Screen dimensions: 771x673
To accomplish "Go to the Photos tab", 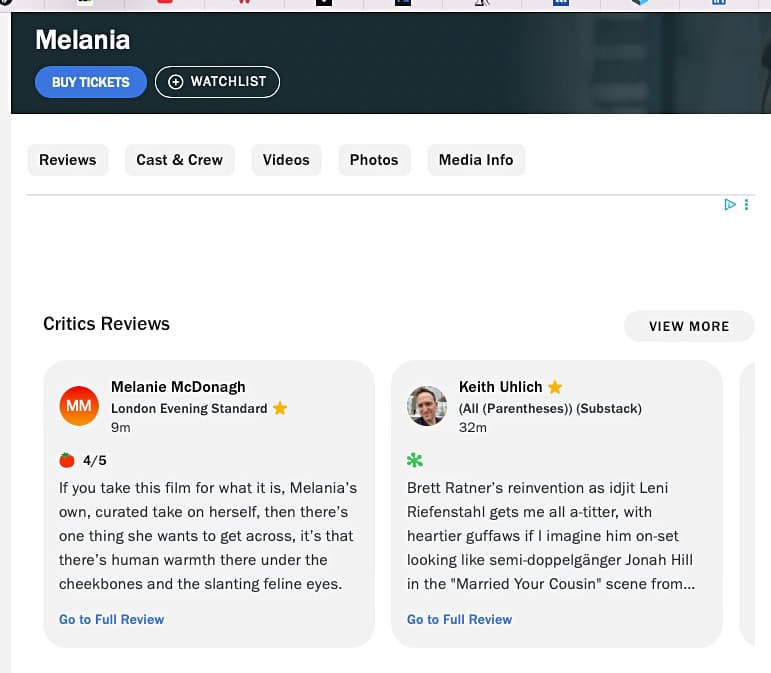I will click(374, 160).
